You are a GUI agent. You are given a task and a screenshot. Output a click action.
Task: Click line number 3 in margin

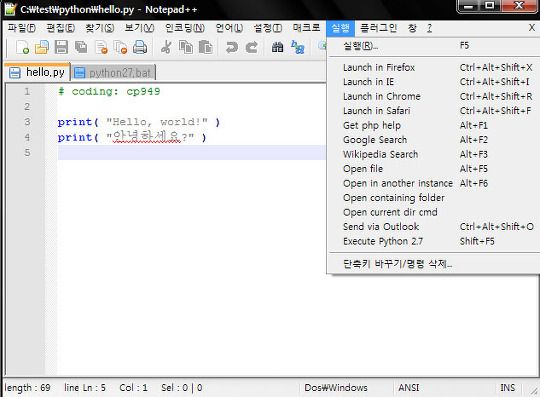27,122
